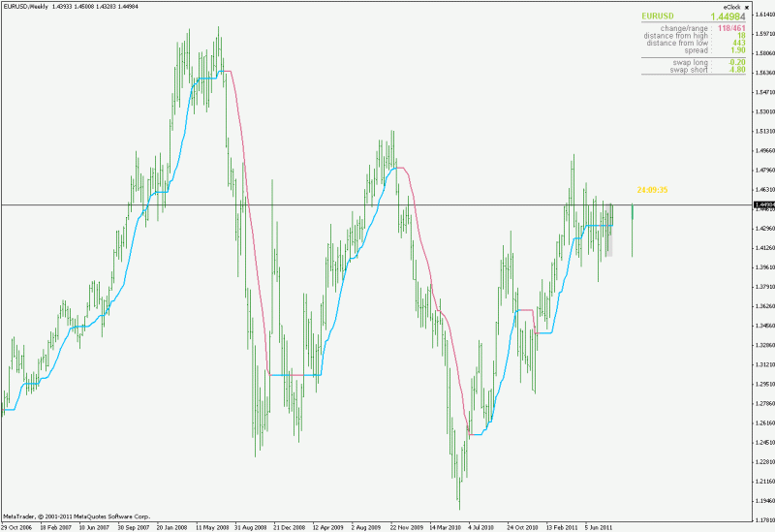Click the 1.61410 price axis label

point(764,15)
